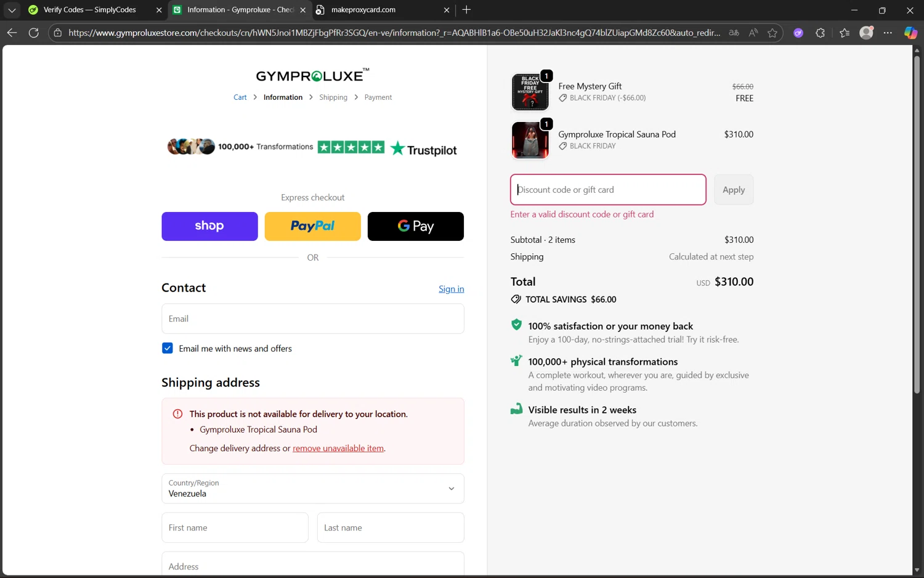Viewport: 924px width, 578px height.
Task: Click the Gymproluxe logo
Action: pyautogui.click(x=312, y=75)
